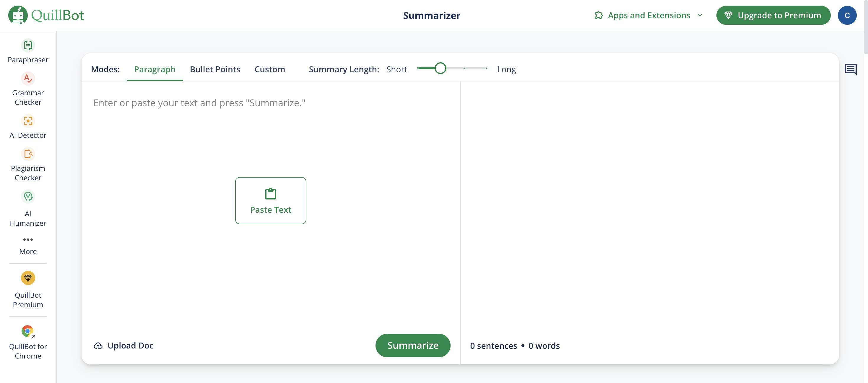Click the Summarizer page title

(432, 15)
